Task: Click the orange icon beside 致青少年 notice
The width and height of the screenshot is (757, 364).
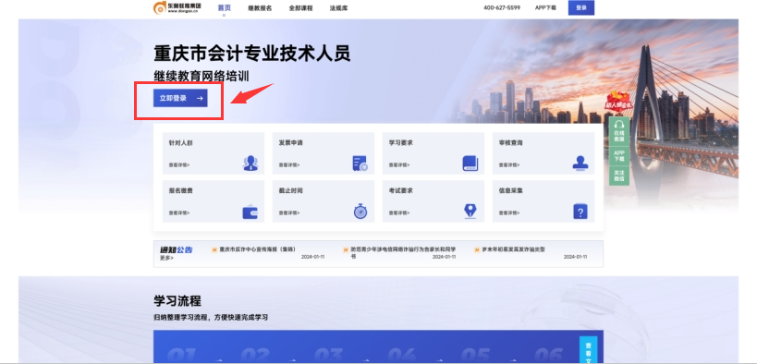Action: [346, 250]
